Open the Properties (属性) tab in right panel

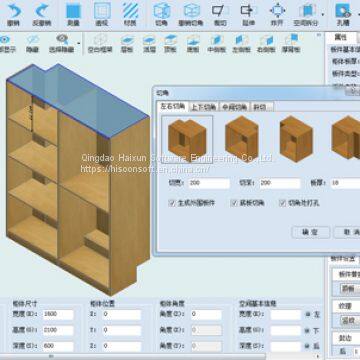[x=340, y=37]
